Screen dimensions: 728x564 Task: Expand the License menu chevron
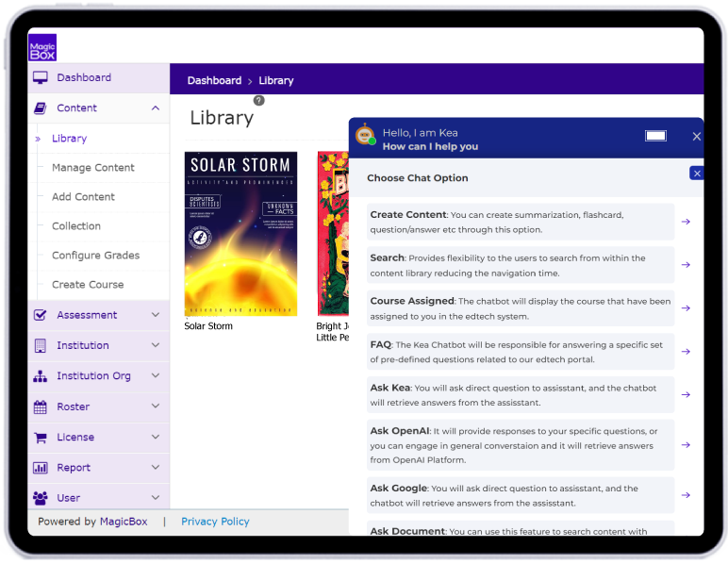tap(156, 437)
